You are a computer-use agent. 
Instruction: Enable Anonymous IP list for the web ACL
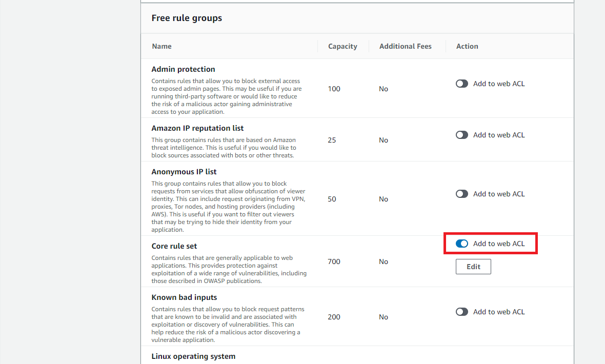point(461,193)
